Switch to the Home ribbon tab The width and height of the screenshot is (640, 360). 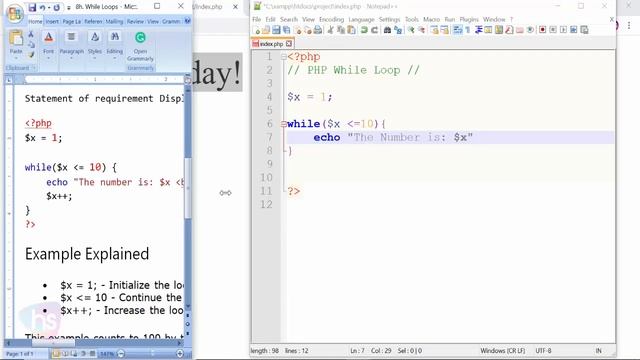click(35, 21)
